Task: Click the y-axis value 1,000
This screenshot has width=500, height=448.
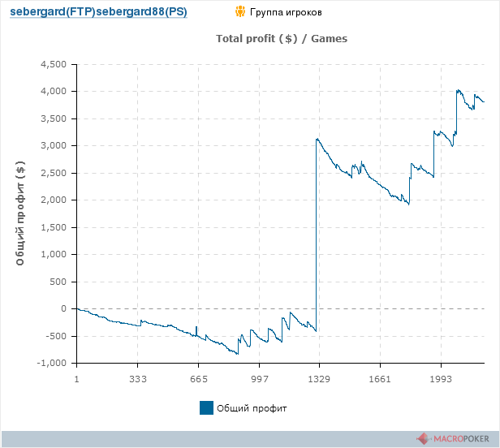Action: pos(54,255)
